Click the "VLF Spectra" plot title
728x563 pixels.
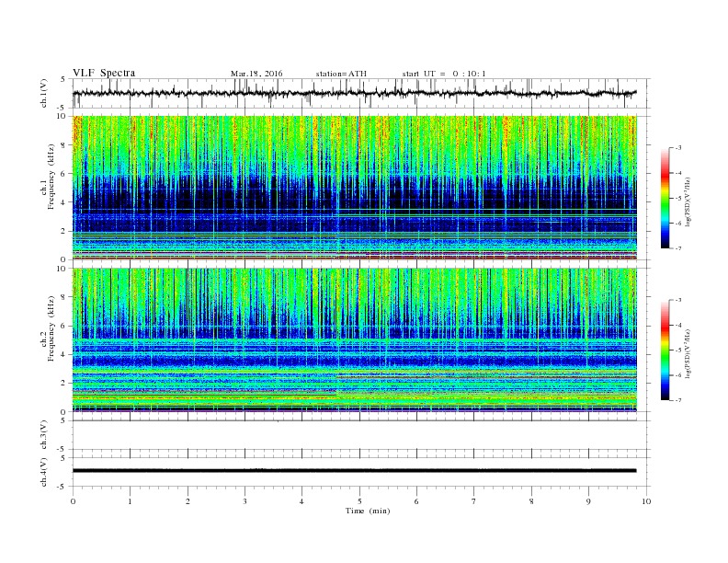104,73
